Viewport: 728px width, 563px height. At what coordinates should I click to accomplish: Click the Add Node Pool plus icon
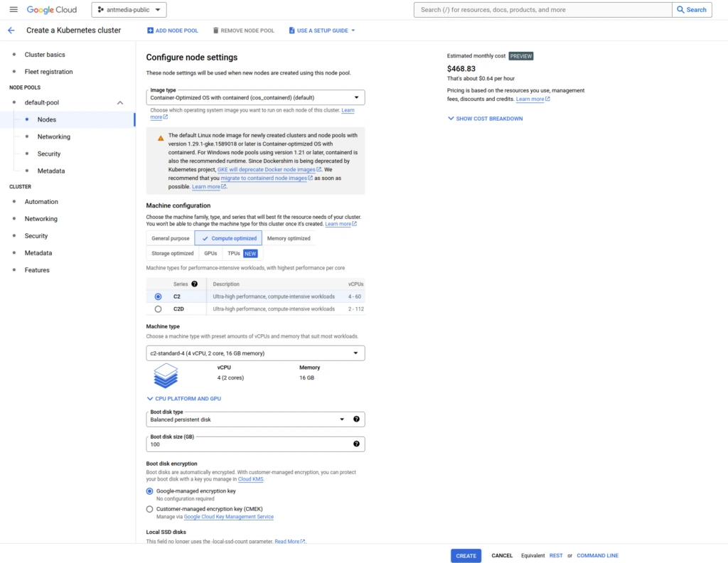click(x=150, y=30)
